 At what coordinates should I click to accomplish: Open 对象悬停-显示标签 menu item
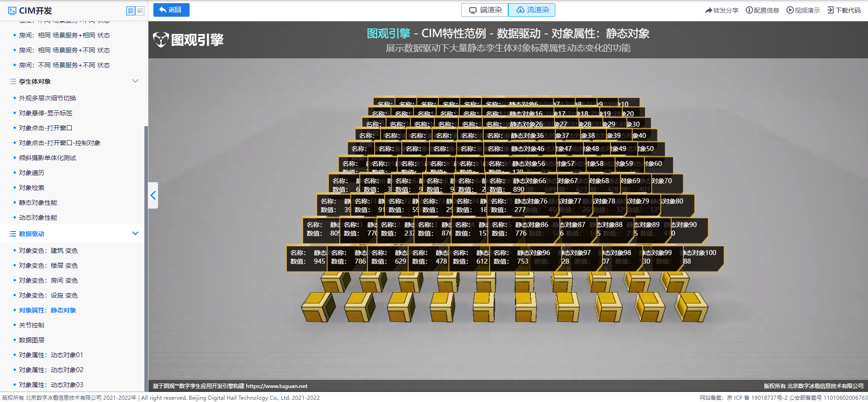tap(46, 113)
